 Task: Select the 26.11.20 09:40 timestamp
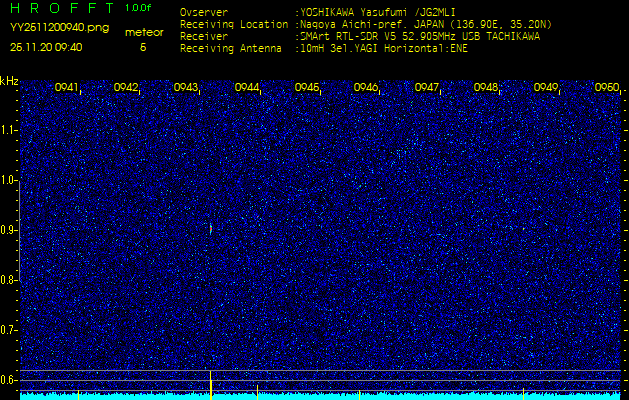(46, 47)
